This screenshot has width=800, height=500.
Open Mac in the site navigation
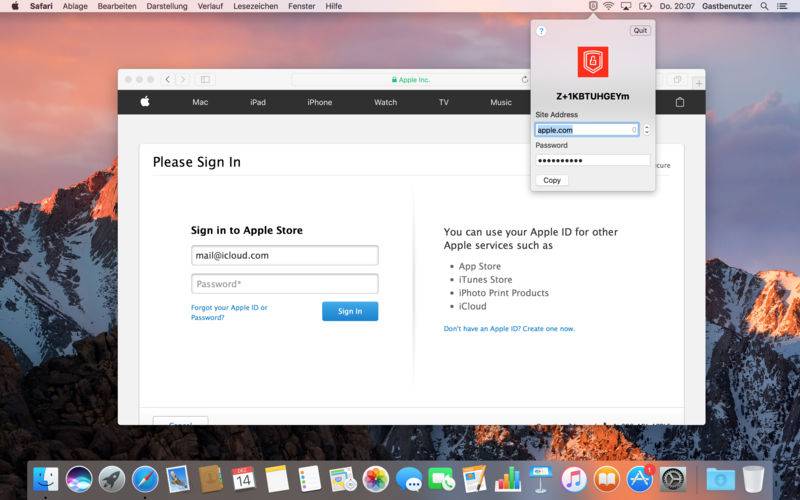[x=200, y=102]
